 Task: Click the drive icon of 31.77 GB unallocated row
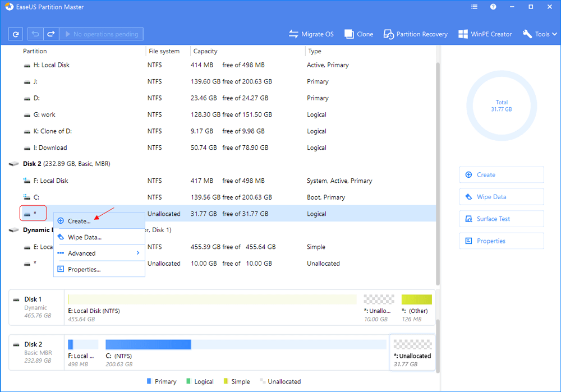pyautogui.click(x=27, y=214)
